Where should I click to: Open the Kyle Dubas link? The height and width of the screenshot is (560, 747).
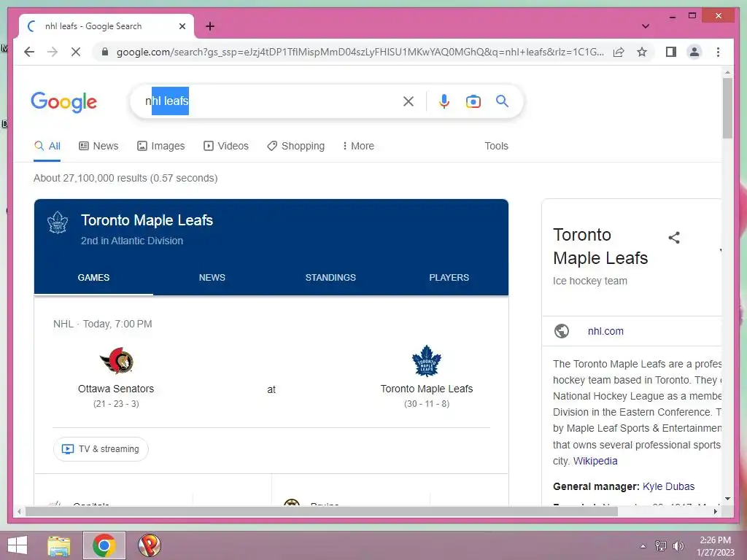click(668, 486)
